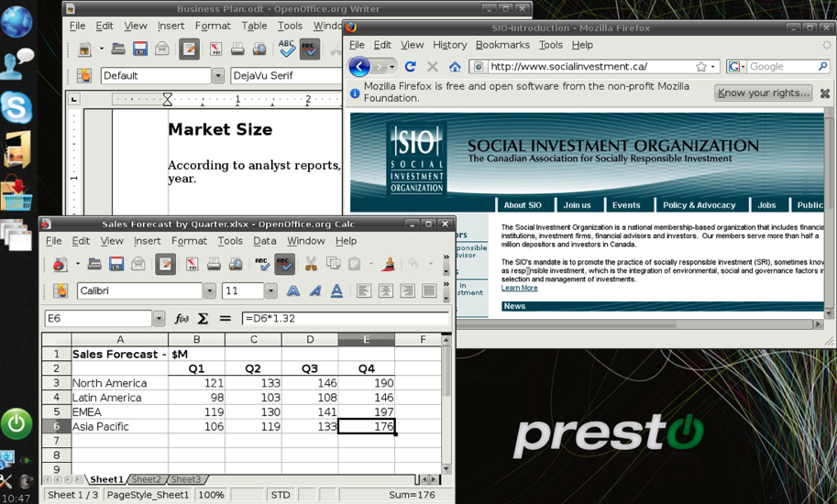Switch to Sheet2 tab in Calc
The height and width of the screenshot is (504, 837).
(146, 479)
